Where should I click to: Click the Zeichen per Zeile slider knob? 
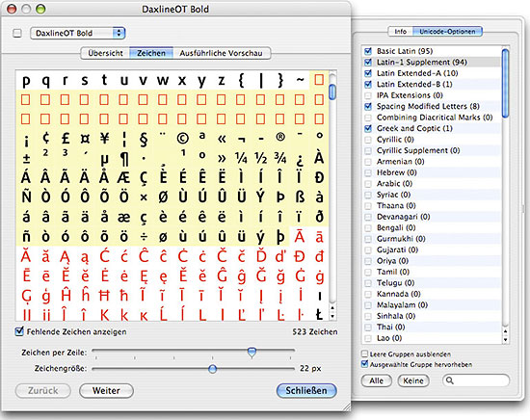pyautogui.click(x=252, y=352)
